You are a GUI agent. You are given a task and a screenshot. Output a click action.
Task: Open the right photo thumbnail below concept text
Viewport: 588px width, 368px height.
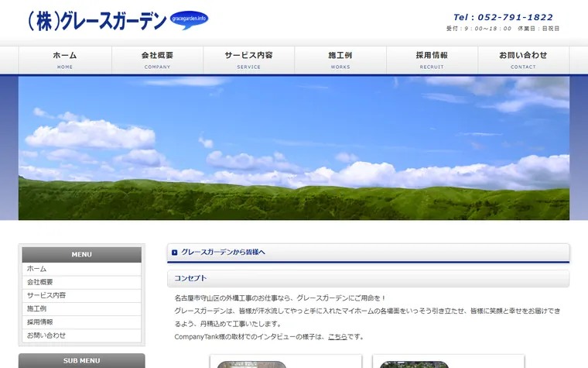click(x=415, y=365)
